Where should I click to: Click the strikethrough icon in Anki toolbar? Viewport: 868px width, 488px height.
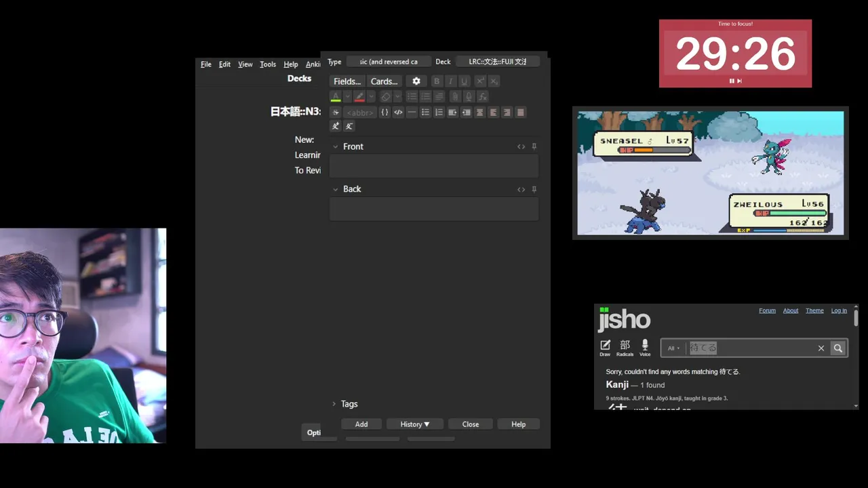coord(336,113)
